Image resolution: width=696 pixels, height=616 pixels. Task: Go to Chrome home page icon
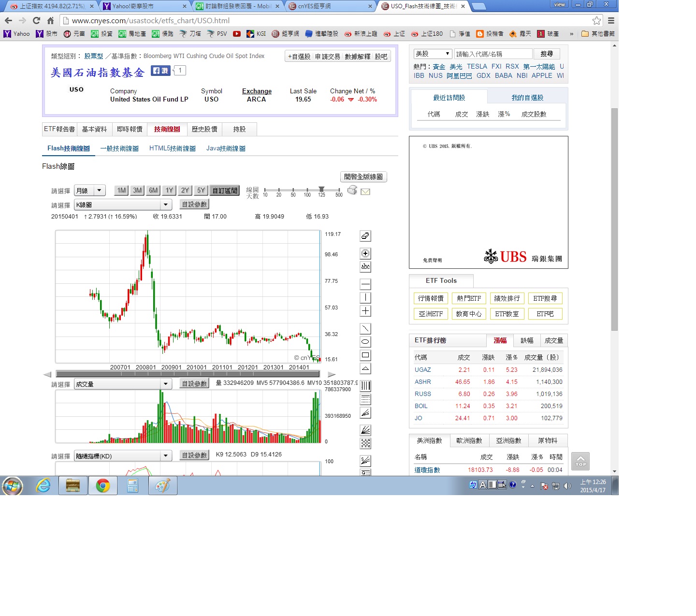coord(50,20)
